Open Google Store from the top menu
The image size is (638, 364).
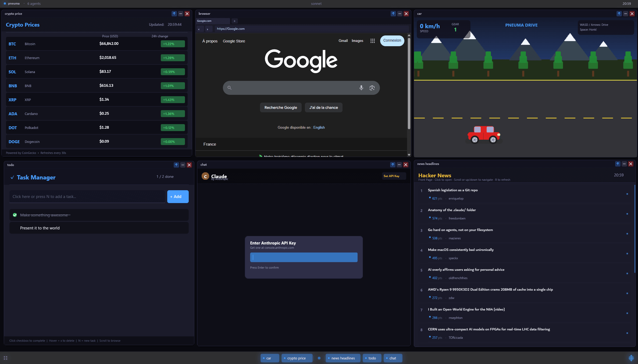click(x=234, y=41)
